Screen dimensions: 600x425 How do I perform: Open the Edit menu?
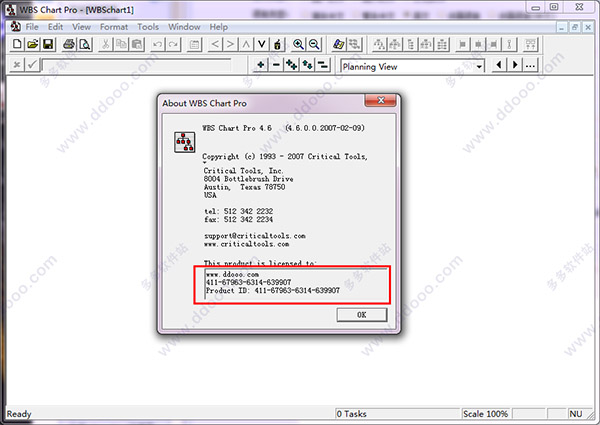[55, 27]
